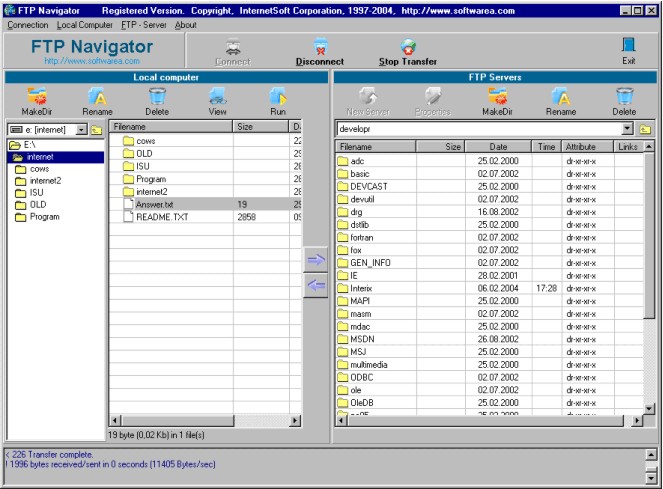Click the server list horizontal scroll right arrow
This screenshot has height=489, width=663.
637,420
